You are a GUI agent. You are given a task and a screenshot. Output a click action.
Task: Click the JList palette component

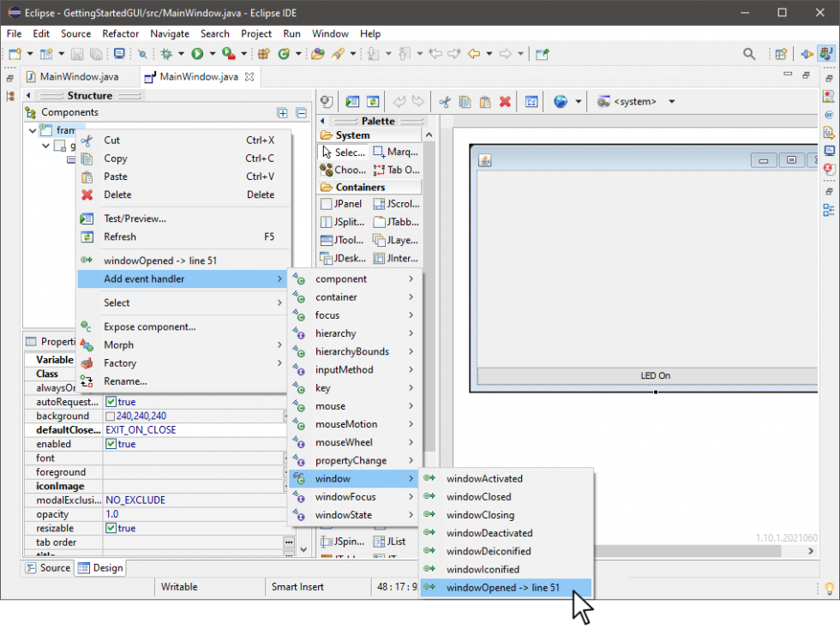389,542
